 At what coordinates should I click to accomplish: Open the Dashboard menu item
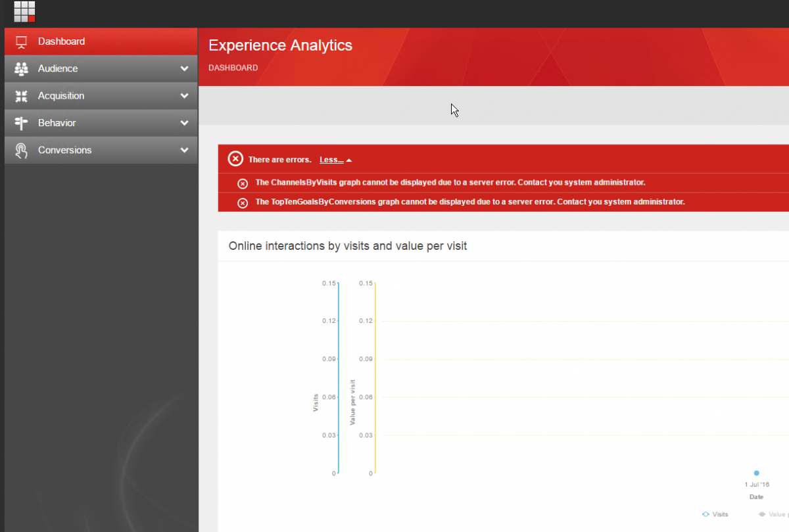pos(61,41)
